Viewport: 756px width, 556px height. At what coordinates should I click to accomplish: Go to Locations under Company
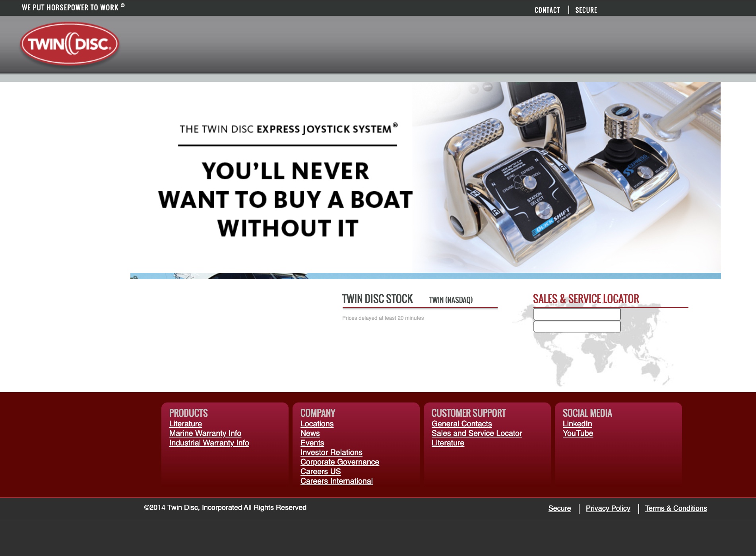click(x=317, y=424)
